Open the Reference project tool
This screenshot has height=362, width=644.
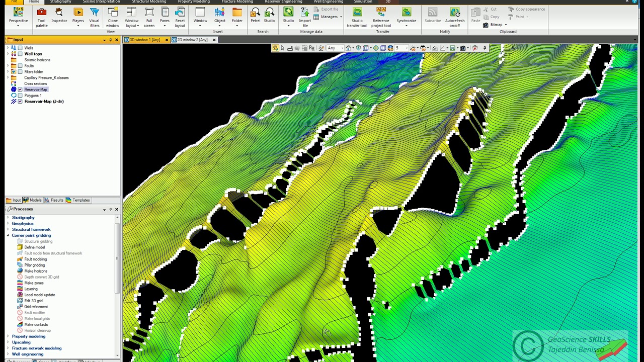[x=381, y=17]
